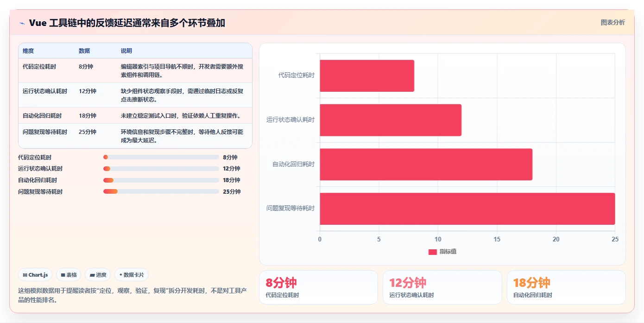Image resolution: width=644 pixels, height=323 pixels.
Task: Click the x-axis tick label 15
Action: point(497,240)
